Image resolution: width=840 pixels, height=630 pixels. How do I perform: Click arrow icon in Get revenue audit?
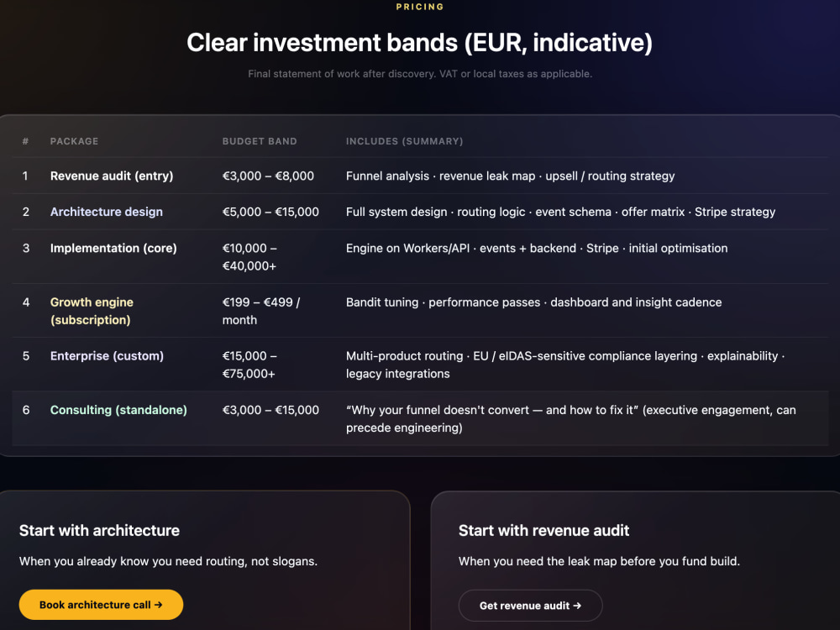tap(577, 606)
